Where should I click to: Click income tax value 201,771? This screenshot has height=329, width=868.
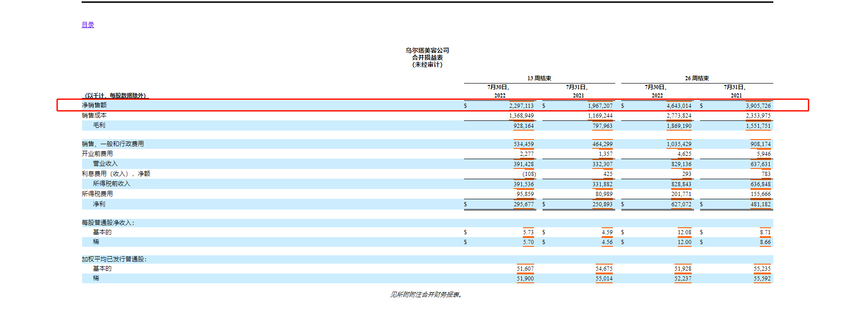[x=681, y=194]
